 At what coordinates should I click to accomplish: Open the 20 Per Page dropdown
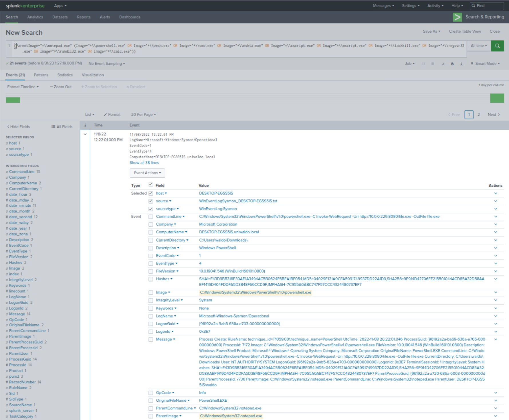click(144, 115)
